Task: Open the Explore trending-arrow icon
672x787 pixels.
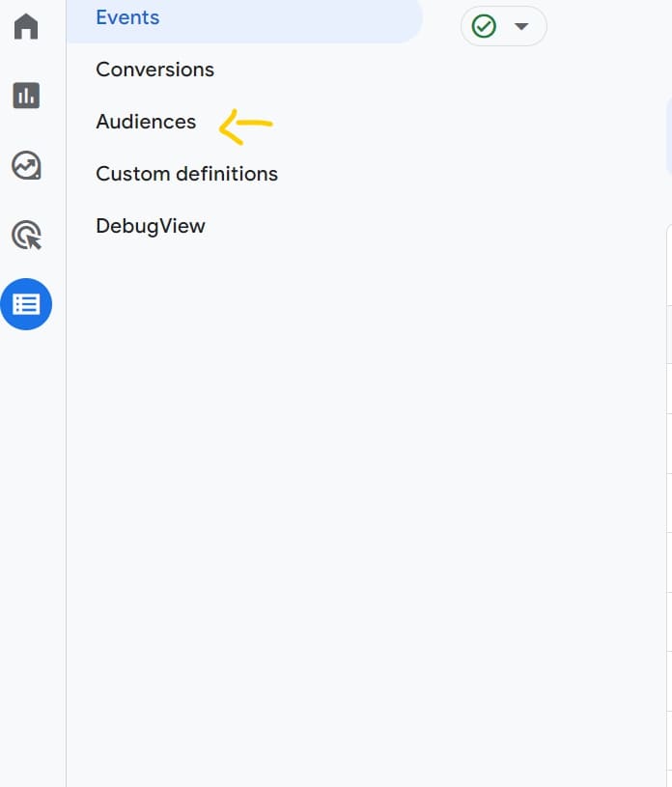Action: [x=26, y=165]
